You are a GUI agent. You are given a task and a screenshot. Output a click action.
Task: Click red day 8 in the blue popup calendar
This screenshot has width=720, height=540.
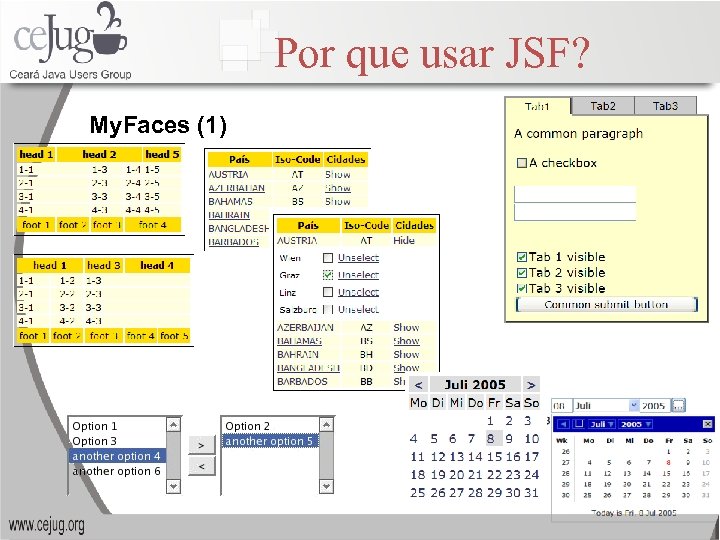(x=668, y=463)
